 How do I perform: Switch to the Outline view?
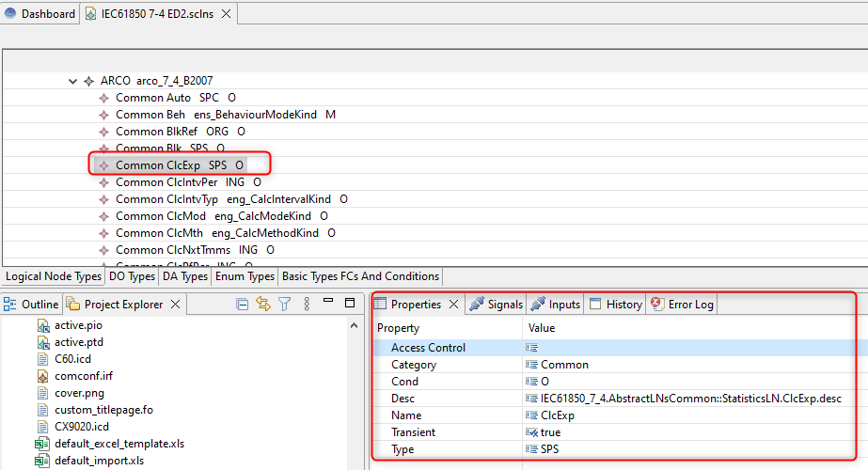[x=32, y=304]
